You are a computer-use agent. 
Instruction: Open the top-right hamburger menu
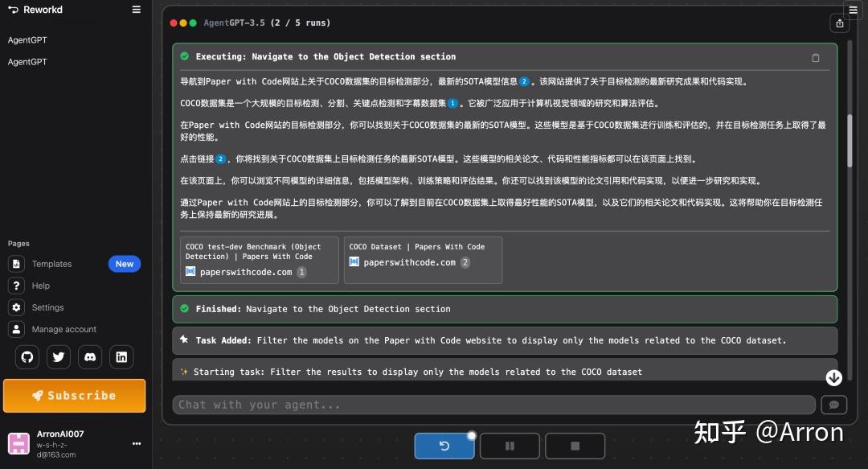(x=853, y=10)
